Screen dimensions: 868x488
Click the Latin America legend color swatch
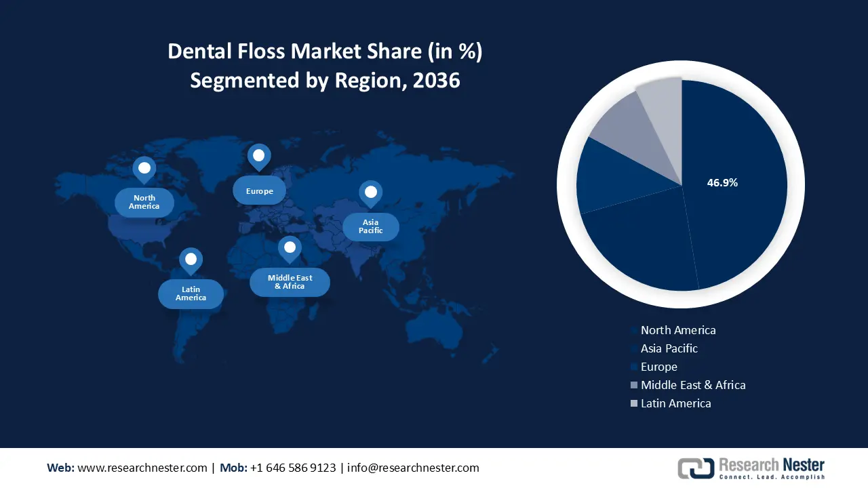634,403
